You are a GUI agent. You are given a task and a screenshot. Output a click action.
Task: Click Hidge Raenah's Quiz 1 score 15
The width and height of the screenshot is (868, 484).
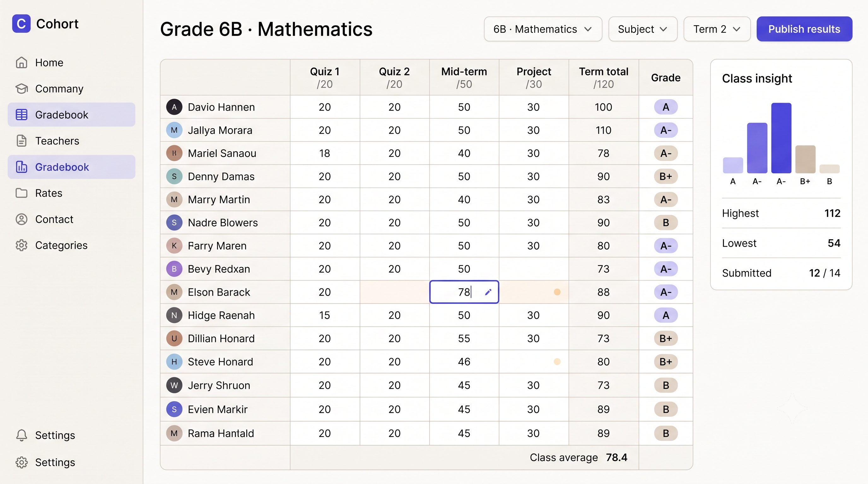click(325, 315)
